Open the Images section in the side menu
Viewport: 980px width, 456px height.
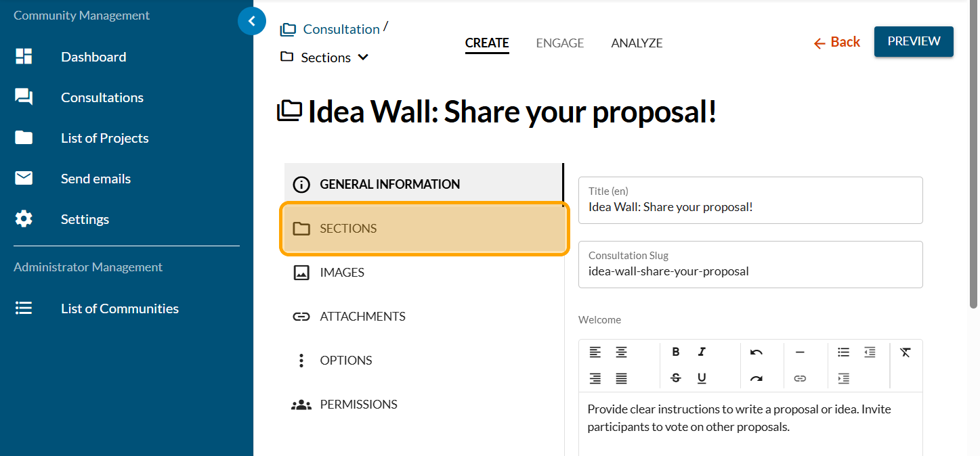pos(342,273)
